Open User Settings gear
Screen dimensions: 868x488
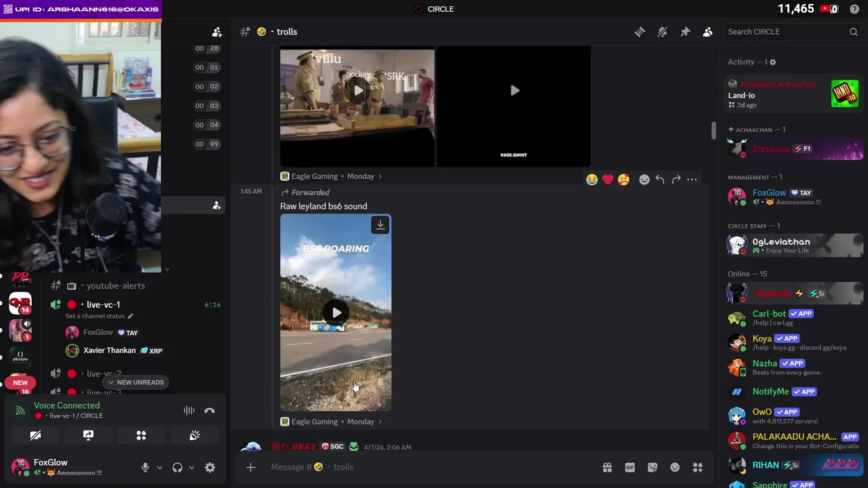tap(210, 468)
